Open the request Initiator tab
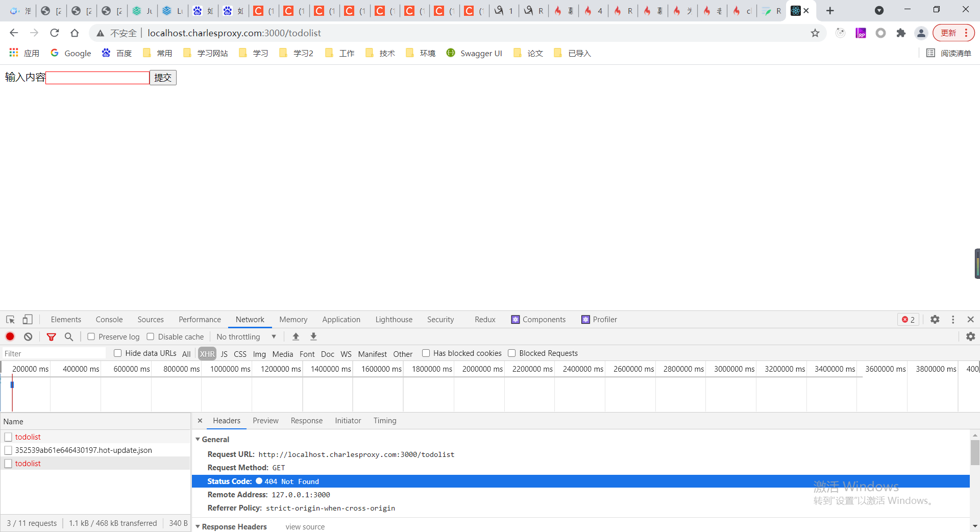 click(x=348, y=421)
